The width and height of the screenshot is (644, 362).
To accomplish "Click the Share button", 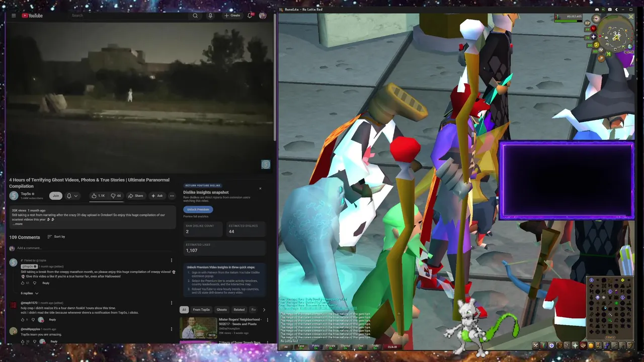I will click(x=135, y=196).
